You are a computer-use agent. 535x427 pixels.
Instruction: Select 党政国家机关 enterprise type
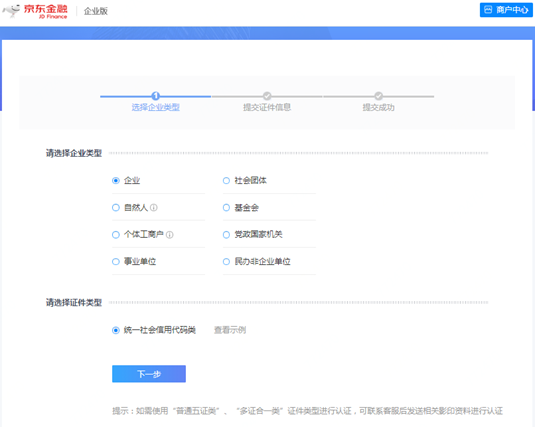226,235
